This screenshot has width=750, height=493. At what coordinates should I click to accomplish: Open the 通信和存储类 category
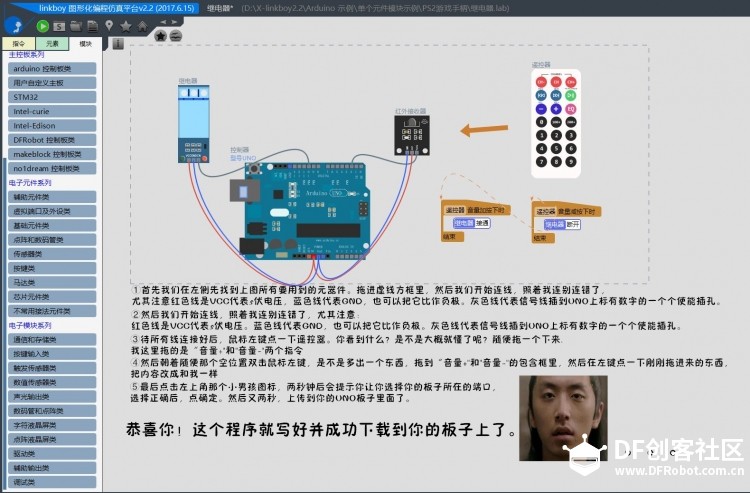(52, 340)
